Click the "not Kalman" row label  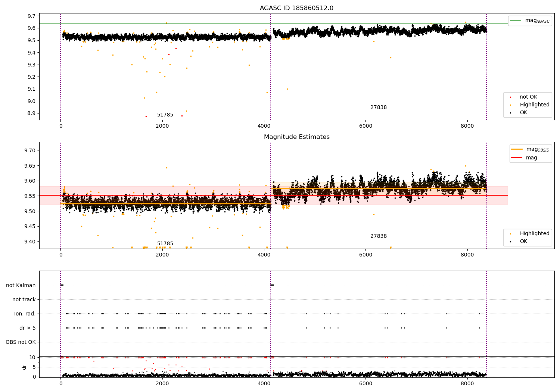point(21,285)
